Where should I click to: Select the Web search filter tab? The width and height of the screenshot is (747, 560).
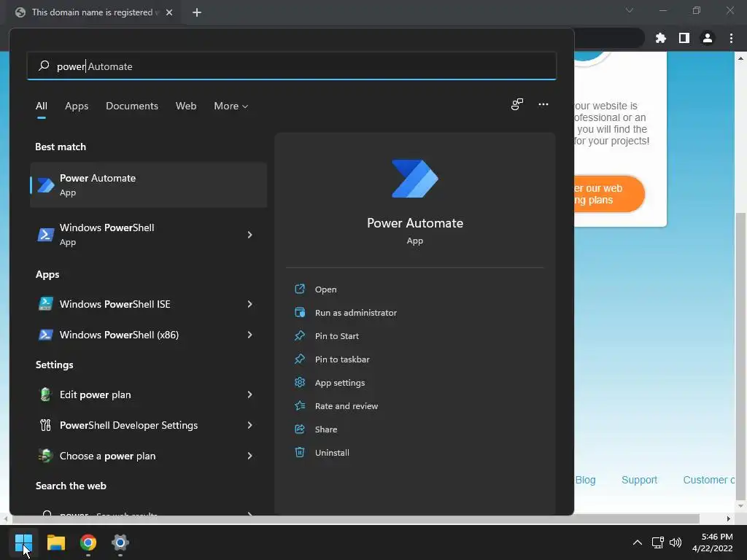coord(186,106)
